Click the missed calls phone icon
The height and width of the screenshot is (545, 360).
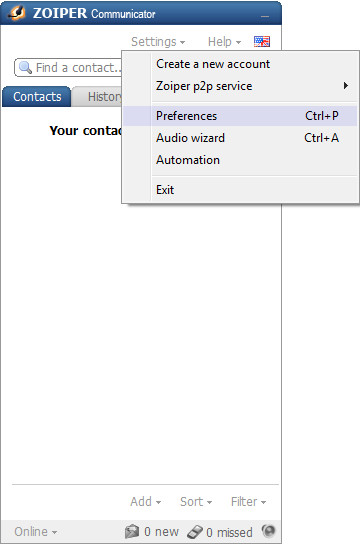tap(195, 531)
